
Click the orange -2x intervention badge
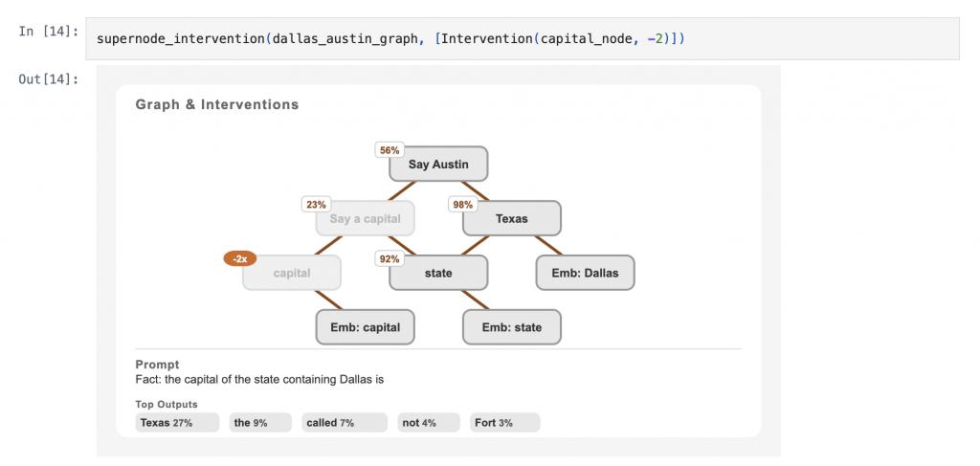click(x=240, y=258)
